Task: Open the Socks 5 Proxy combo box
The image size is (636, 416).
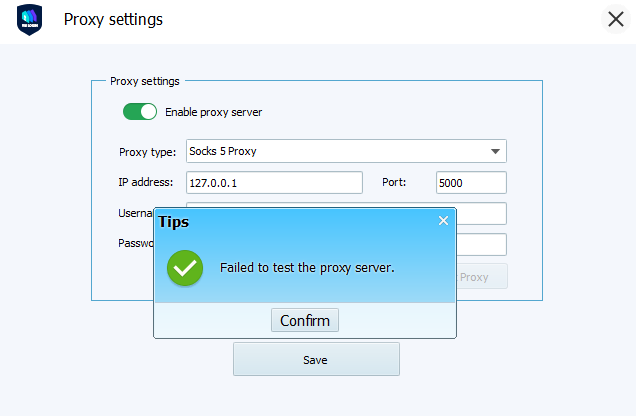Action: tap(340, 152)
